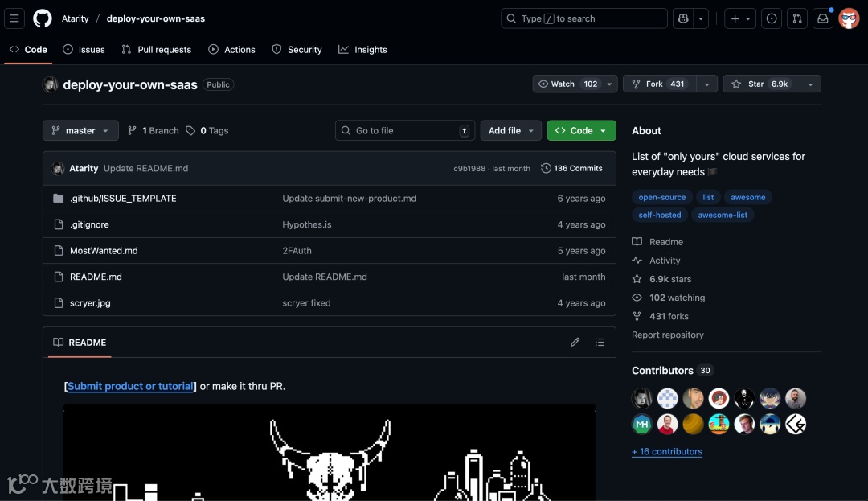This screenshot has width=868, height=501.
Task: Select the README tab in file viewer
Action: pos(80,342)
